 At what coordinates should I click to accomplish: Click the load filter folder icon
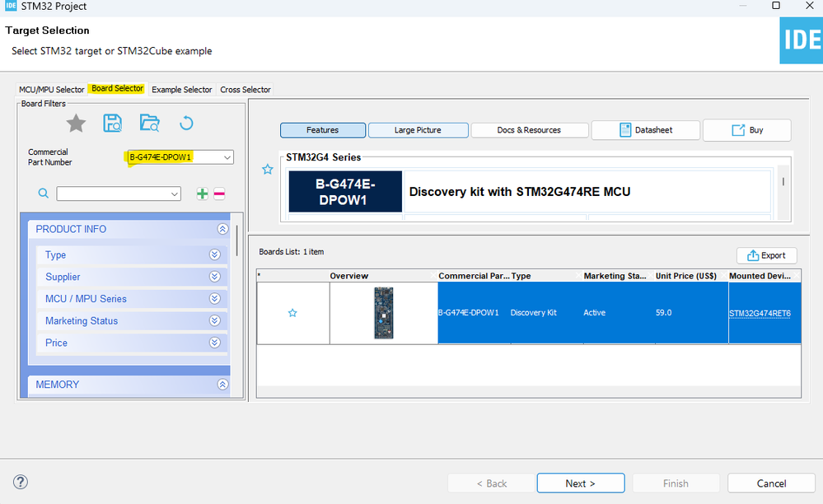pos(149,124)
